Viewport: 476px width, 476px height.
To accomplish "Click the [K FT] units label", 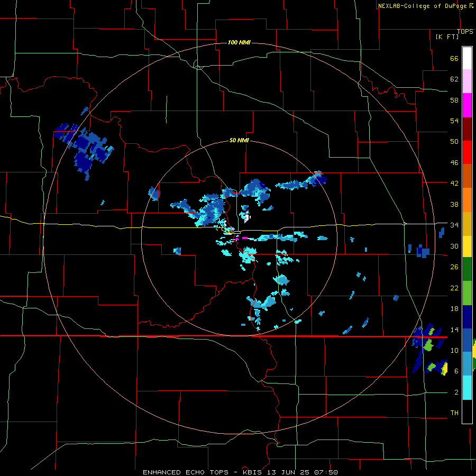I will [x=447, y=36].
